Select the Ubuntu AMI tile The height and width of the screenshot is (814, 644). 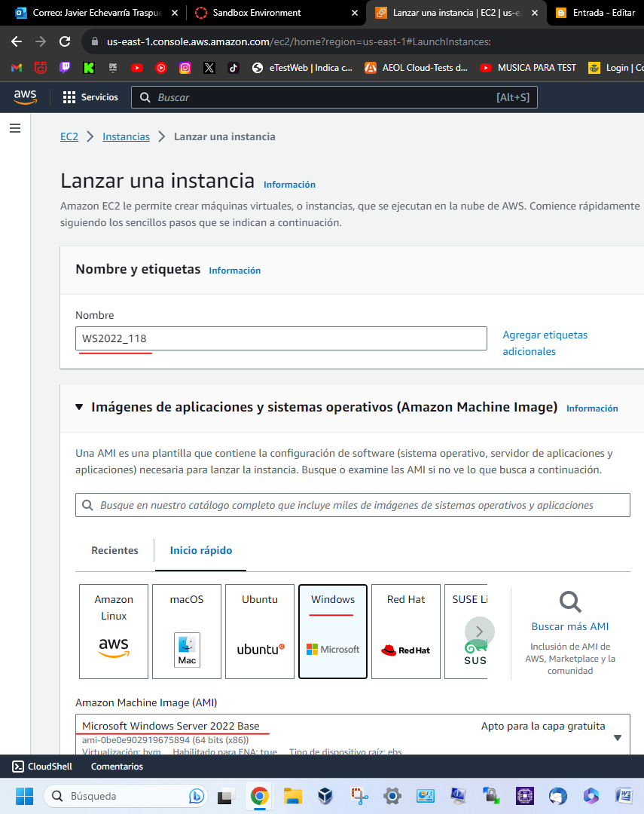260,632
